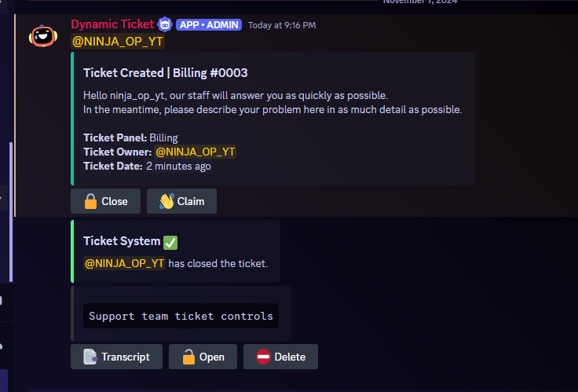
Task: Click the orange lock icon on Close
Action: [x=90, y=201]
